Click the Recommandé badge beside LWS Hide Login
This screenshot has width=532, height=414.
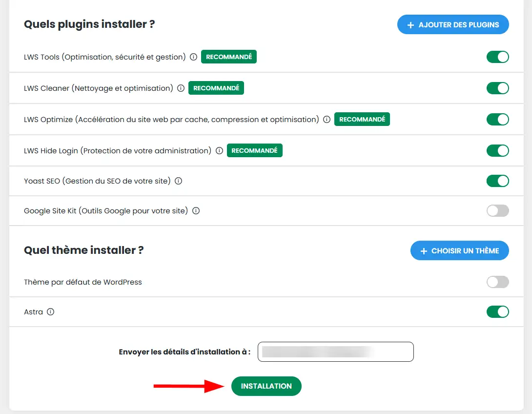(254, 150)
